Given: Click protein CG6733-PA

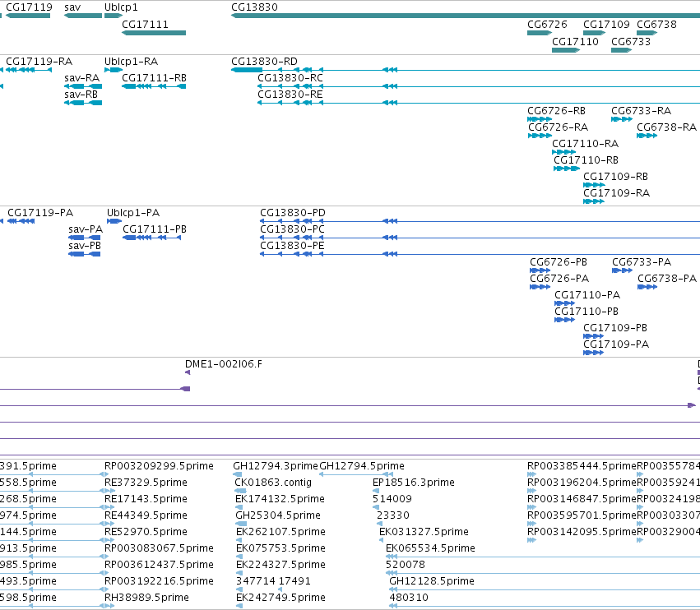Looking at the screenshot, I should [642, 262].
